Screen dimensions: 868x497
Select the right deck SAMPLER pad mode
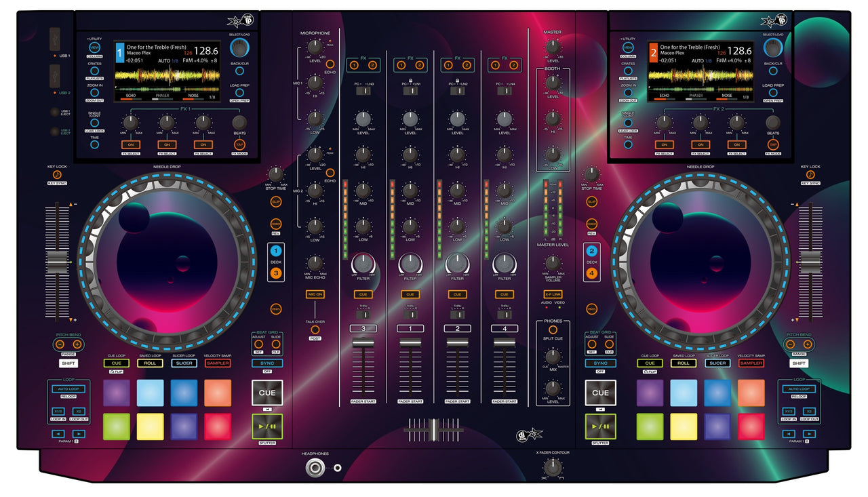point(751,363)
